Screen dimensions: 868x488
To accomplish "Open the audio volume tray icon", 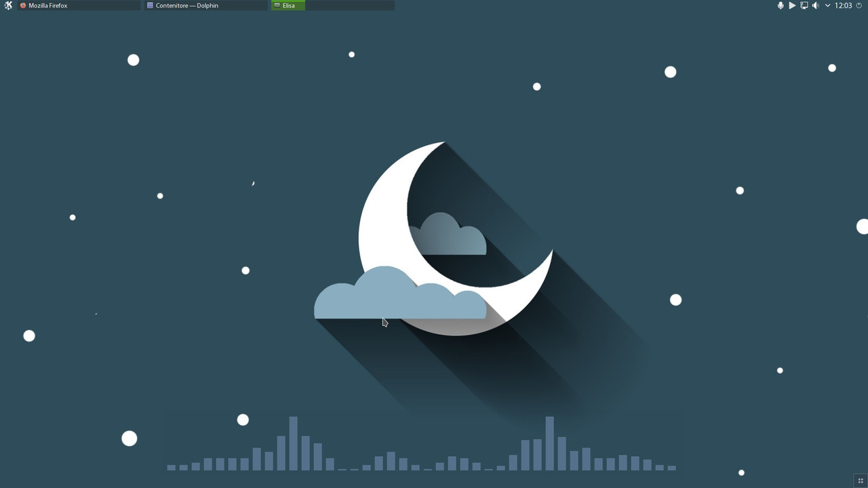I will [x=816, y=5].
